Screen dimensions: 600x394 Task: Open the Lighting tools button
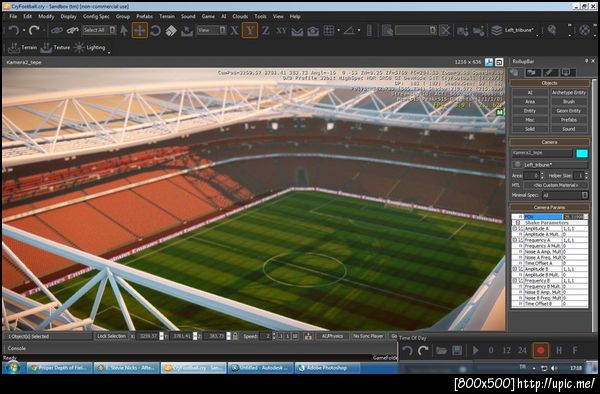[x=90, y=47]
